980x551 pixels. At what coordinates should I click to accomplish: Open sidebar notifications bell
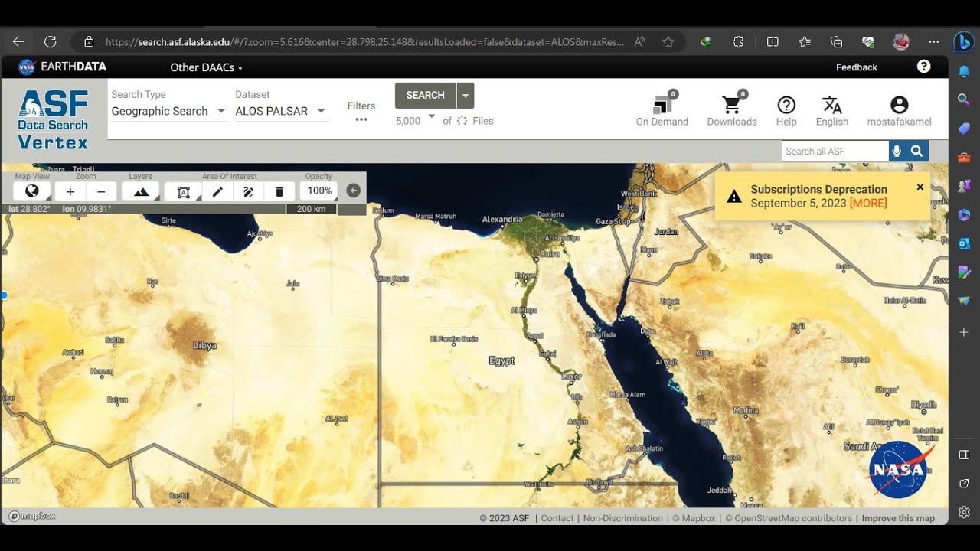click(x=964, y=71)
